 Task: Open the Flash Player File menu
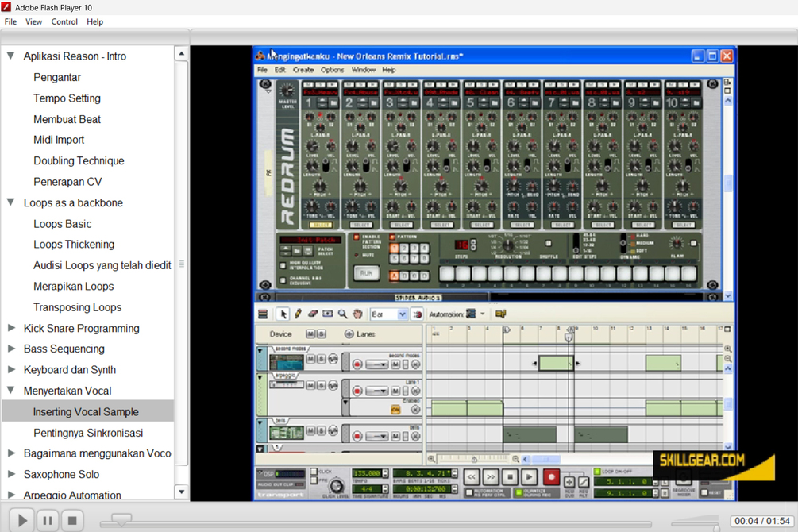coord(10,21)
